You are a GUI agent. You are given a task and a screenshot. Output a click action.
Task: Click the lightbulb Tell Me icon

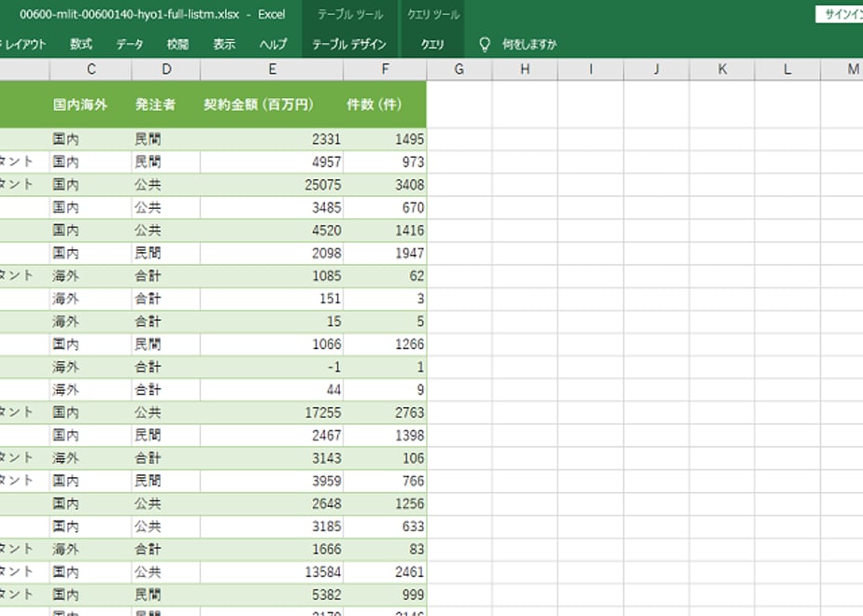(485, 44)
